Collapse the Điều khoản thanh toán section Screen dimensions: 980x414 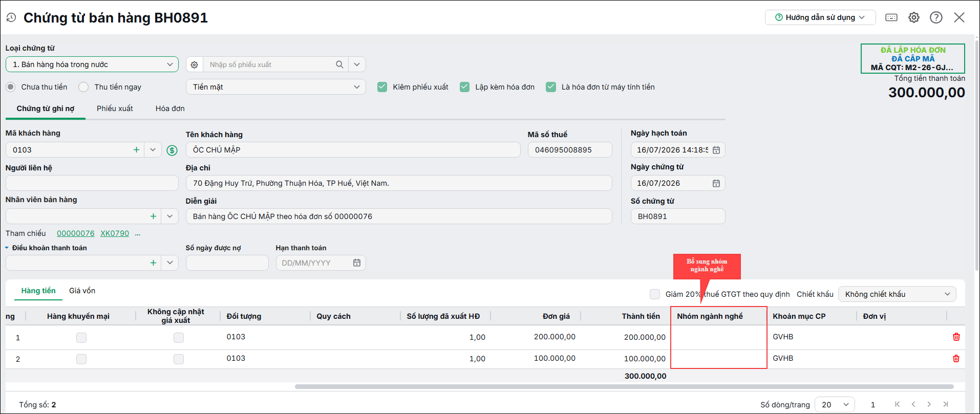(x=7, y=248)
